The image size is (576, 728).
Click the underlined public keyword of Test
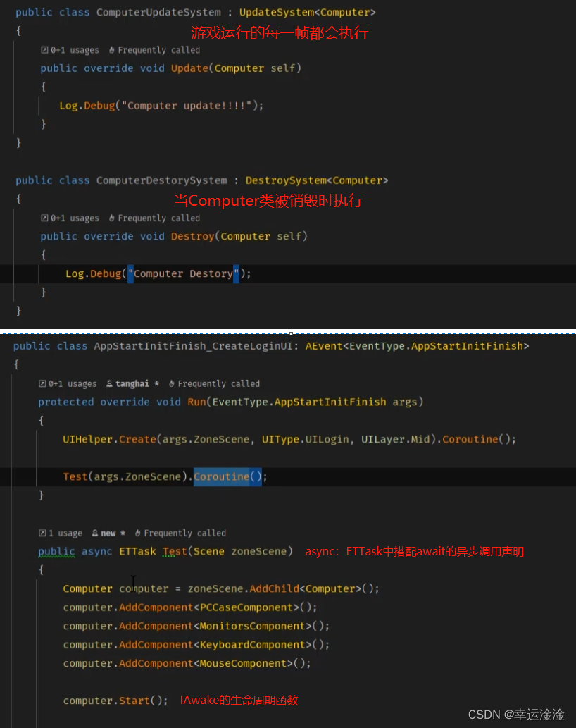pyautogui.click(x=56, y=552)
